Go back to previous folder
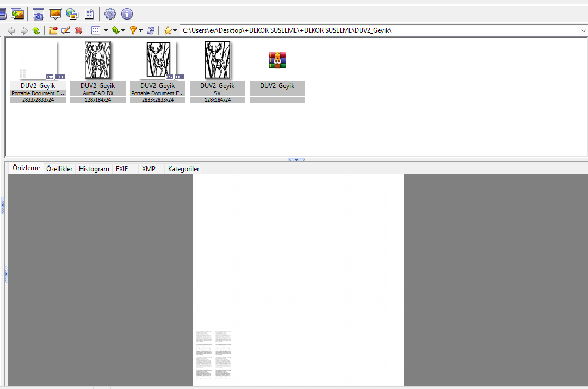 [x=11, y=30]
